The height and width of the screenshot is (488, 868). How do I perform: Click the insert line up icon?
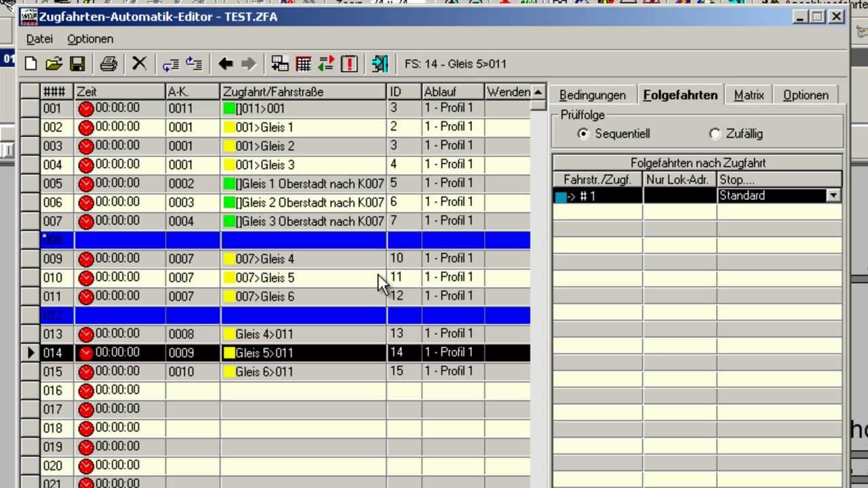coord(194,64)
